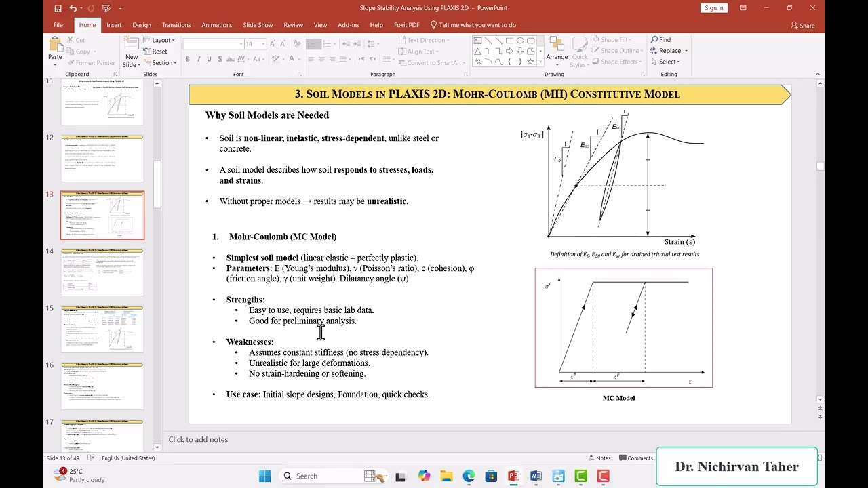Select the oval shape in shapes gallery
Screen dimensions: 868x488
(x=520, y=41)
